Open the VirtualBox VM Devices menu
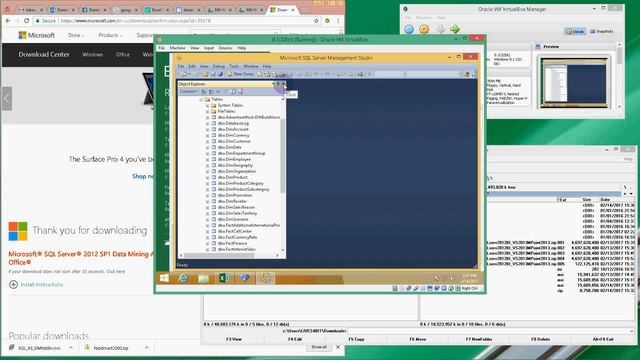Viewport: 640px width, 360px height. coord(225,48)
